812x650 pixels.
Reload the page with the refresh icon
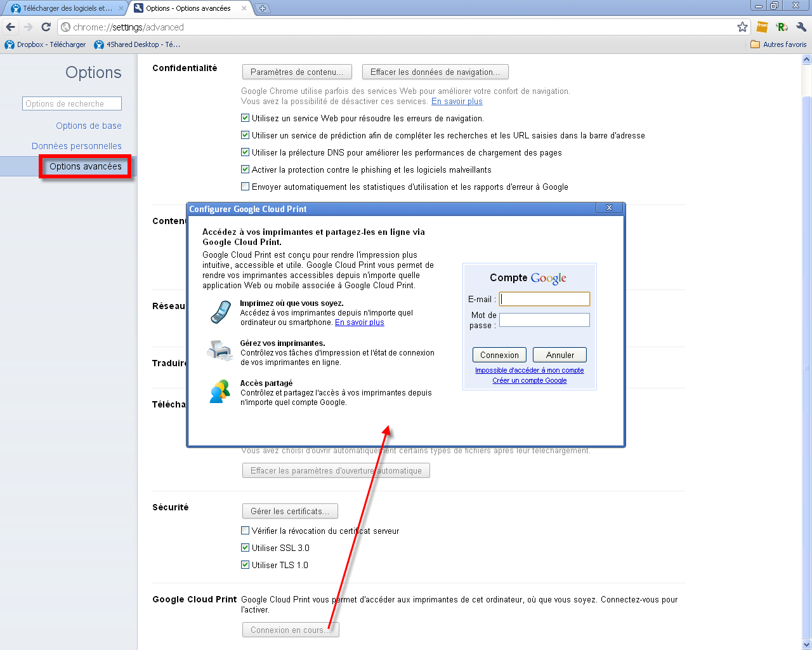[x=46, y=27]
